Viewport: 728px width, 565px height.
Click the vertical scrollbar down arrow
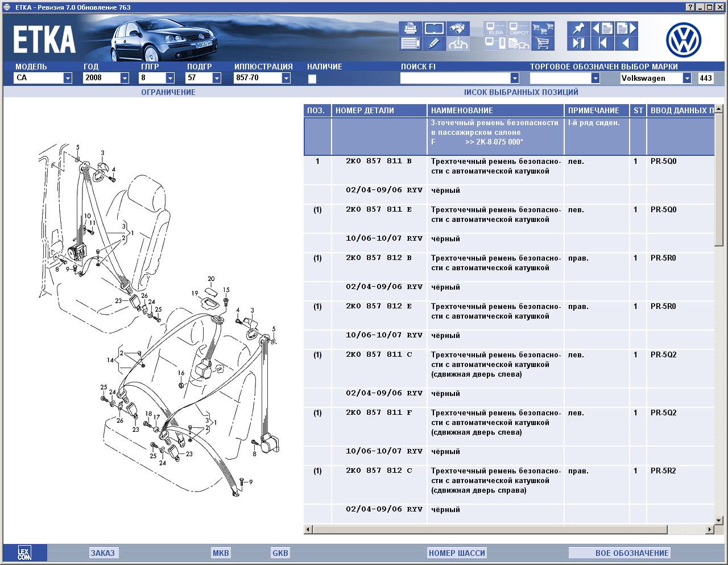click(x=719, y=520)
